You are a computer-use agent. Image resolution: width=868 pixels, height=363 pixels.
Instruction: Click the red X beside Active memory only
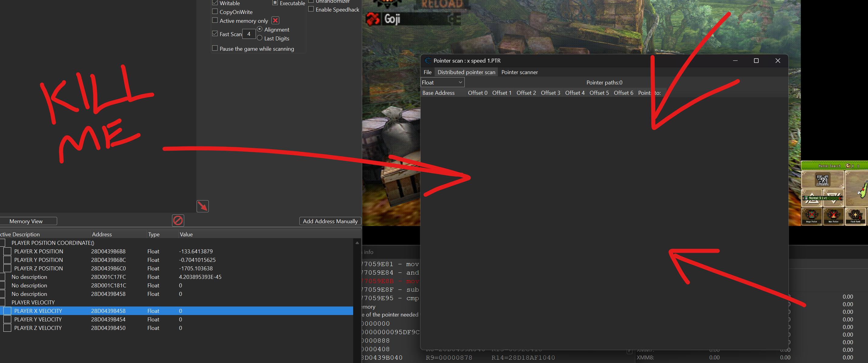[275, 21]
